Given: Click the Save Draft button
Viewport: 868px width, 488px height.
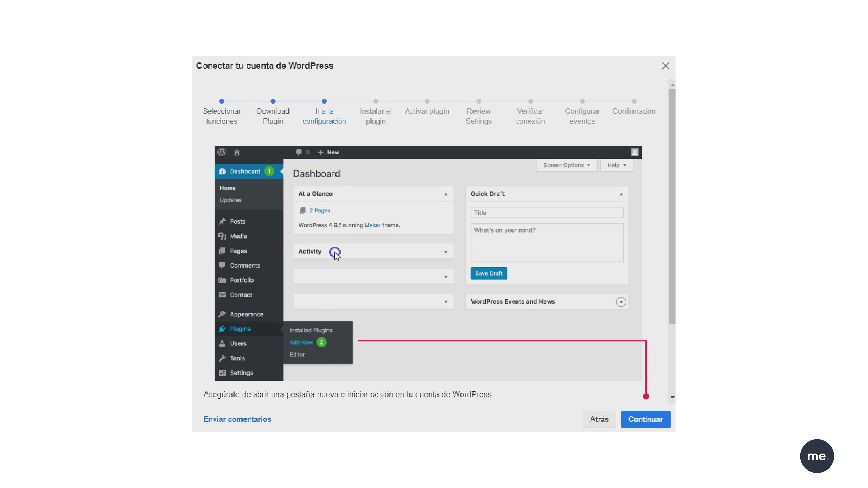Looking at the screenshot, I should [489, 273].
